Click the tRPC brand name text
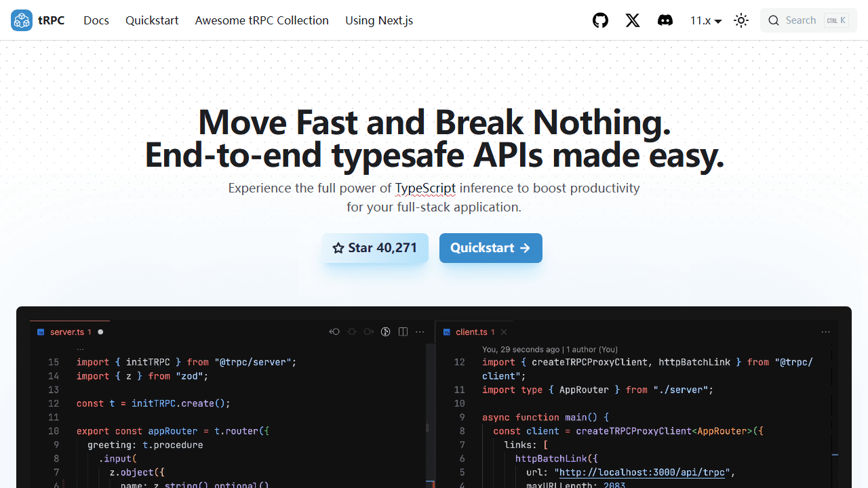The image size is (868, 488). 52,20
